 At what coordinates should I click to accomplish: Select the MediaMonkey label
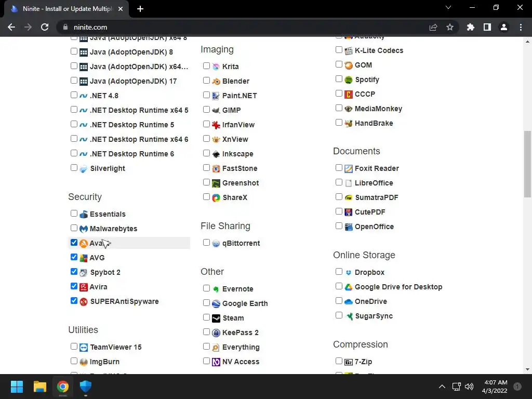[378, 109]
